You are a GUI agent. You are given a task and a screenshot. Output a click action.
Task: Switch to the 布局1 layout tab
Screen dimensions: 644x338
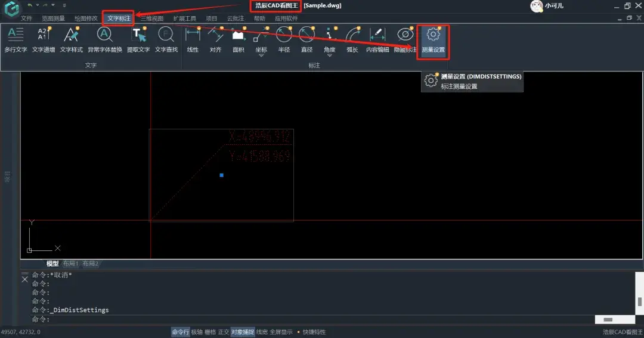70,263
